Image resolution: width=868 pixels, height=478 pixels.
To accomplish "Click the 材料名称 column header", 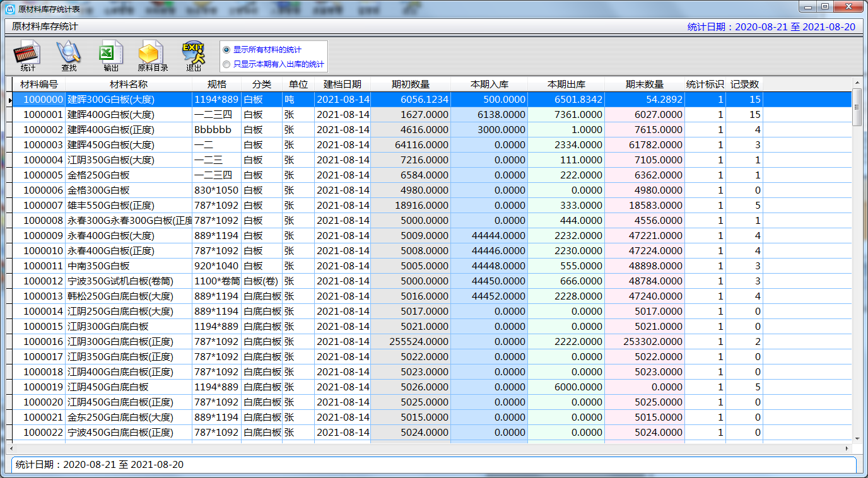I will point(129,85).
